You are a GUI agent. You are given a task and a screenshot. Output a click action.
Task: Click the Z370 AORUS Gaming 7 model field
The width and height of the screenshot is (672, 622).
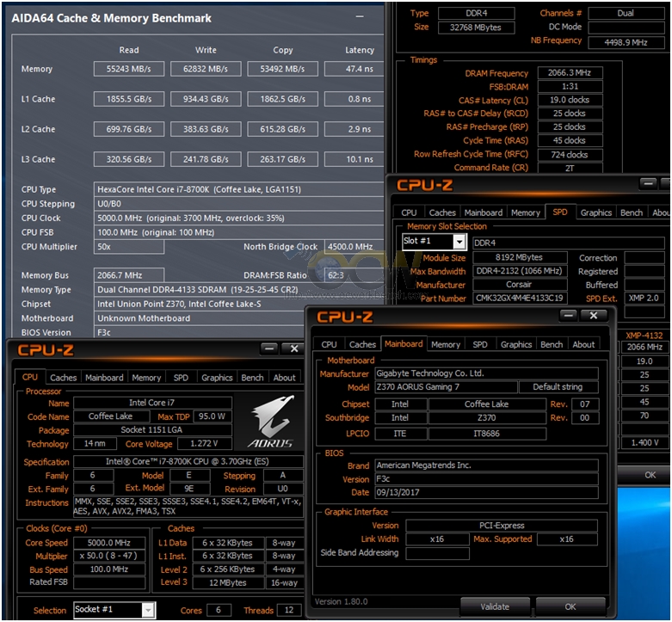[x=446, y=387]
